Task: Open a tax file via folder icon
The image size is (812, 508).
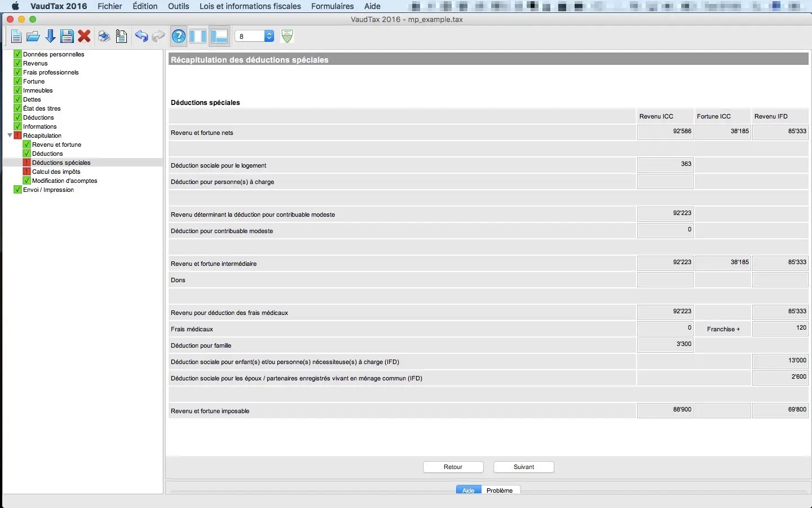Action: 33,37
